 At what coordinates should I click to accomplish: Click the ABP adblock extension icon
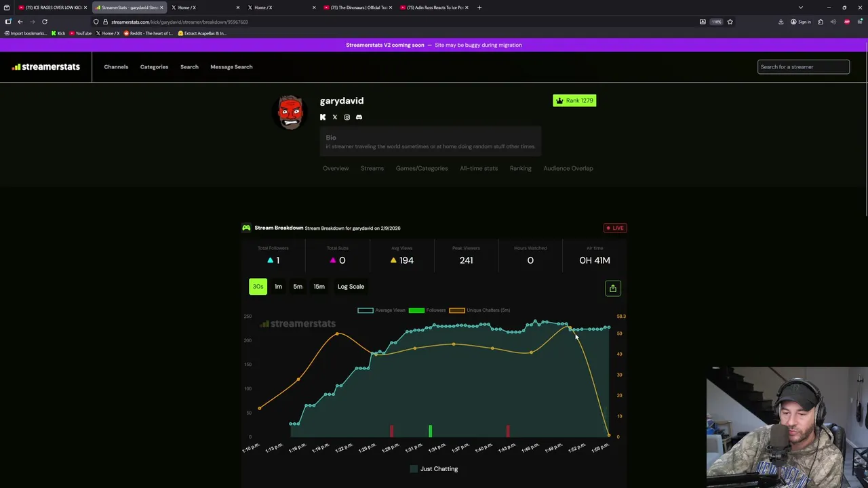point(847,22)
